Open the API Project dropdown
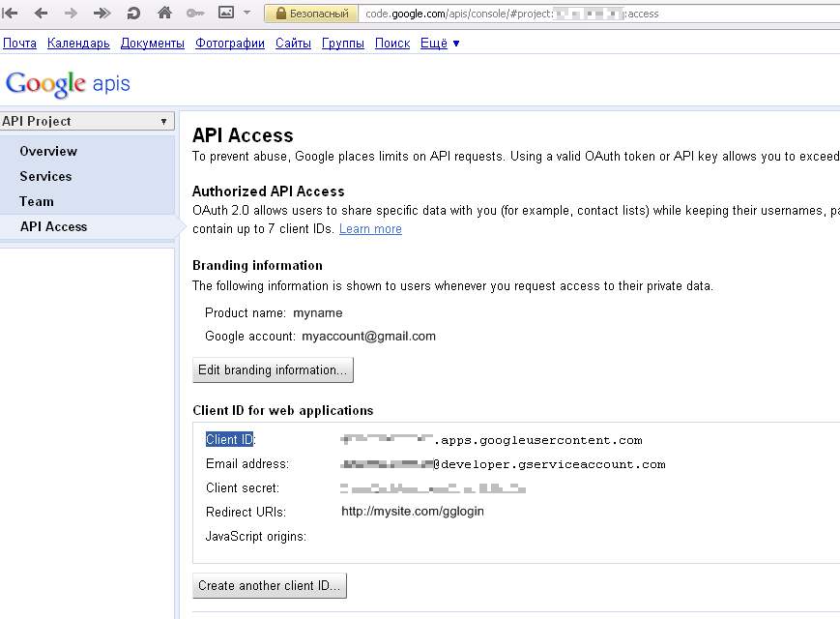This screenshot has width=840, height=619. (87, 121)
